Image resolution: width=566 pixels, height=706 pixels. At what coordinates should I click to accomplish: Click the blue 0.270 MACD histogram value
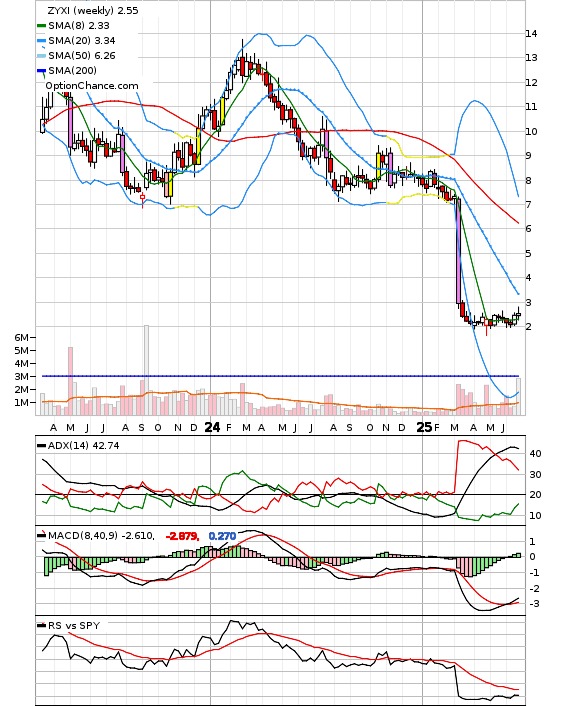pos(222,536)
